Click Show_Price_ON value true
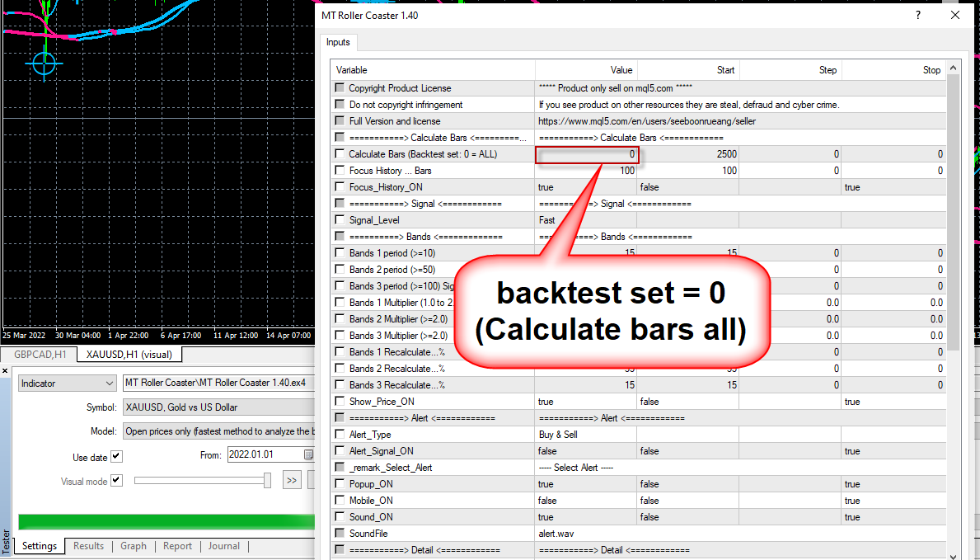The image size is (980, 560). coord(546,401)
